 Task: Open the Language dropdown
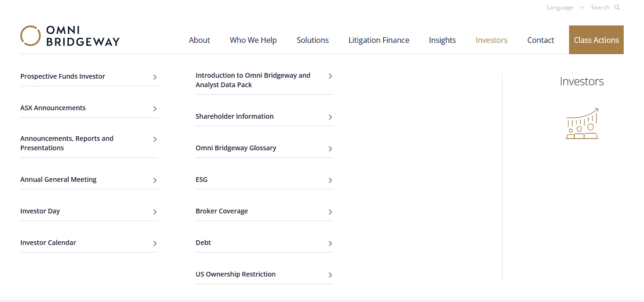[x=565, y=8]
